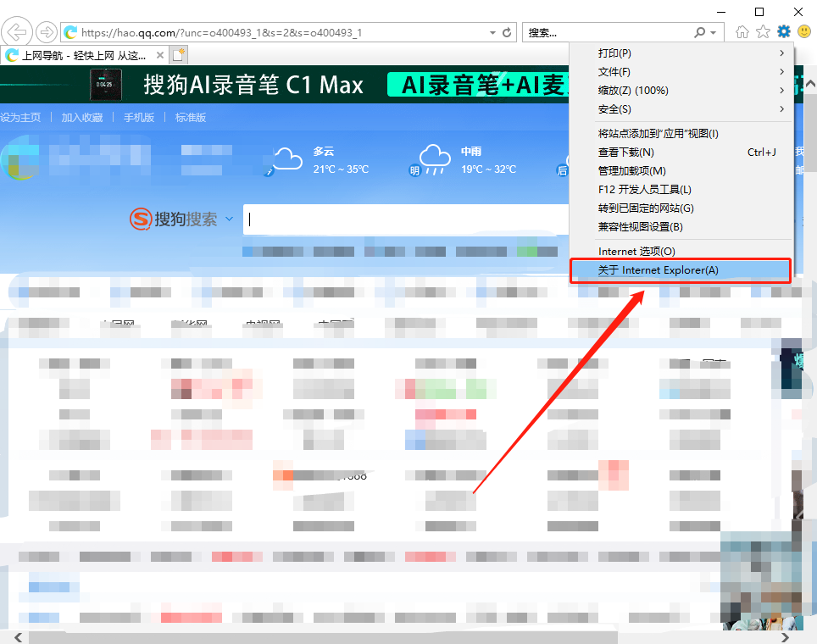Go forward with the forward arrow button
This screenshot has height=644, width=817.
coord(47,32)
